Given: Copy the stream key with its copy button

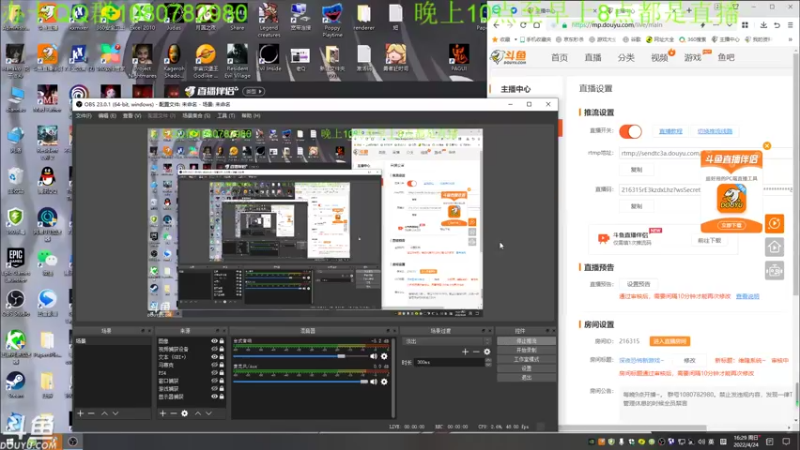Looking at the screenshot, I should (636, 206).
